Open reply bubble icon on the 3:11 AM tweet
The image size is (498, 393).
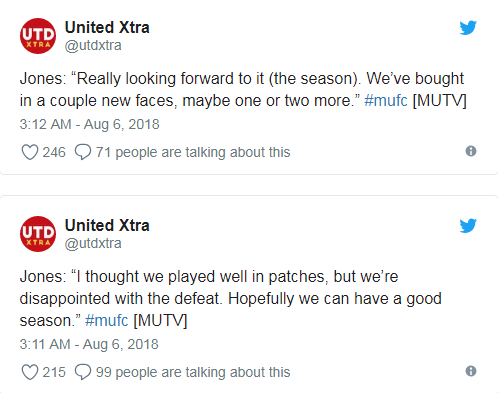tap(83, 372)
